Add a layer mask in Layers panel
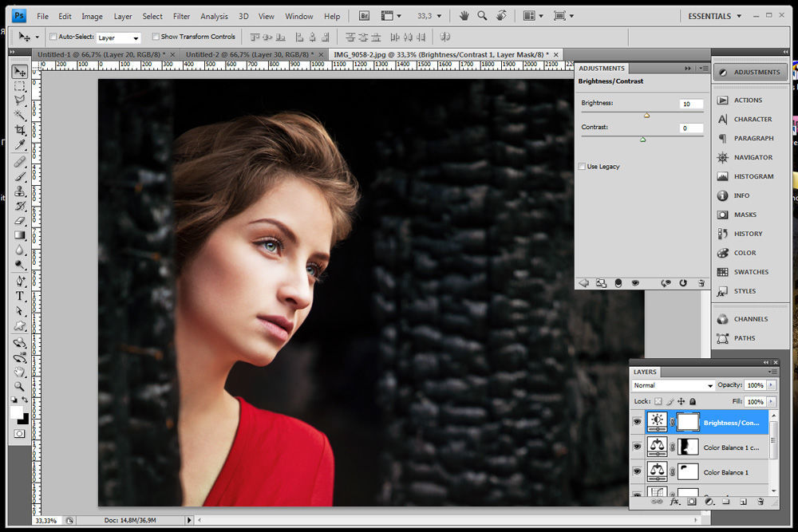This screenshot has height=532, width=798. click(692, 502)
